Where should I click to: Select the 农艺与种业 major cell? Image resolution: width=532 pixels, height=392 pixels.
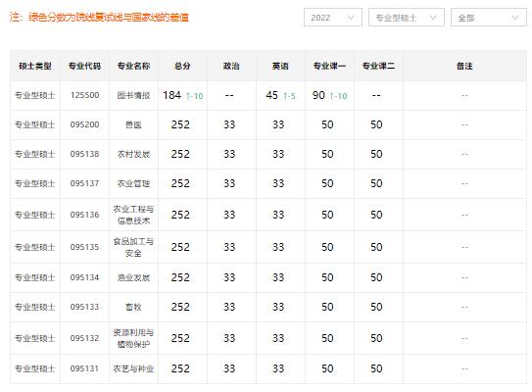click(x=133, y=368)
